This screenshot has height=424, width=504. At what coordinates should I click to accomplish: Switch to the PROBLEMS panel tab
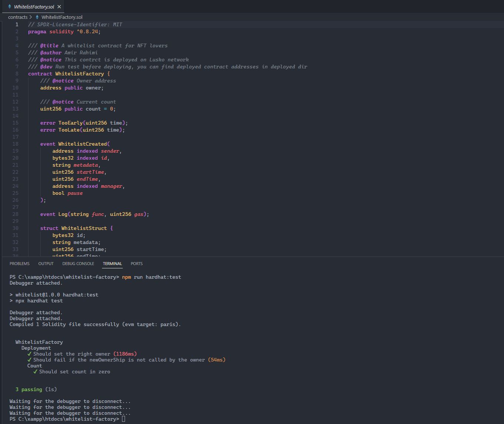pos(20,264)
